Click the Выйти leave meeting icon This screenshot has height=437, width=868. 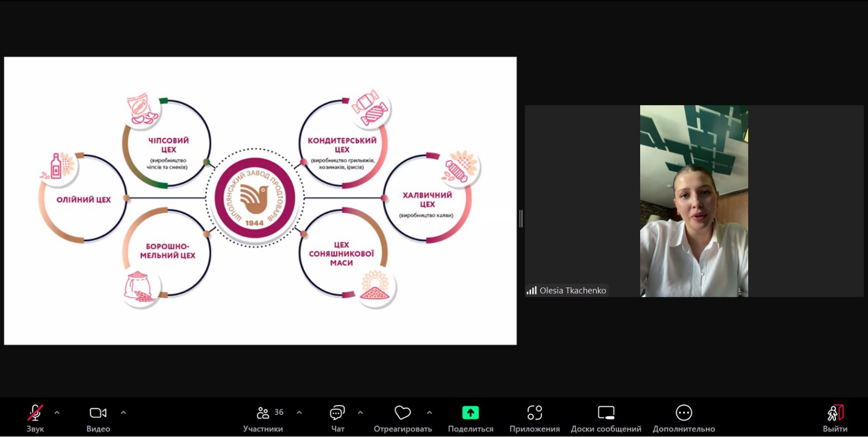coord(835,413)
